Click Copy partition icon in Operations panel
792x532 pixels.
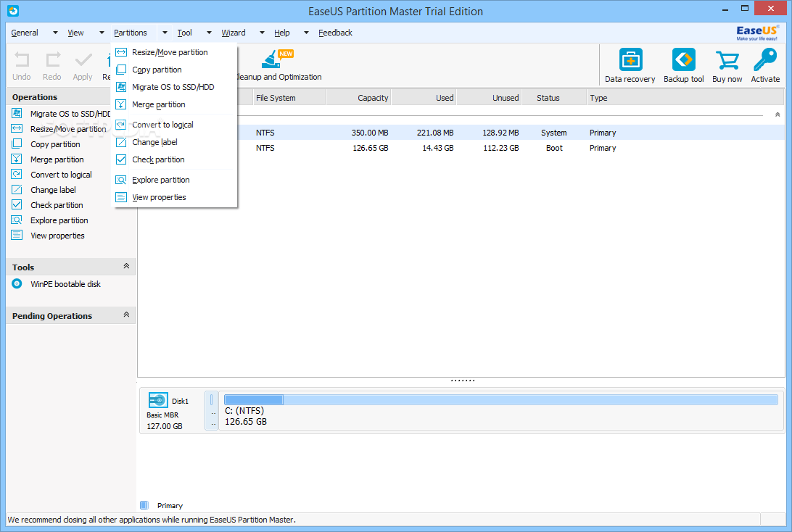17,144
